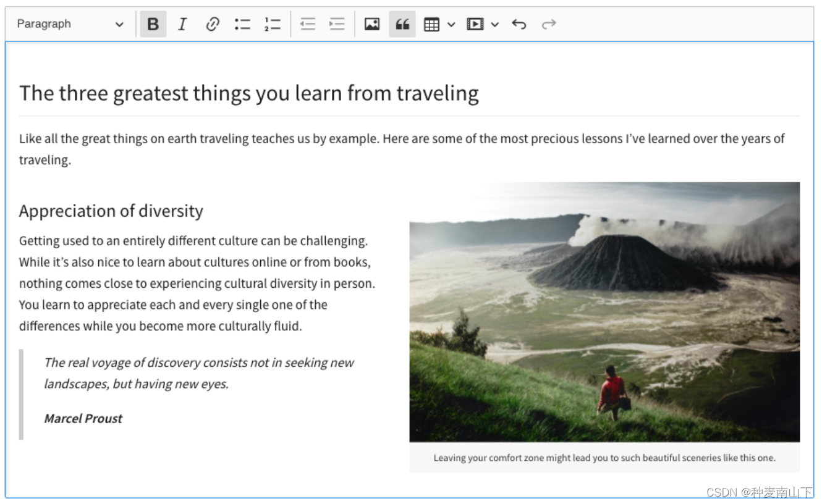Screen dimensions: 822x504
Task: Click the 'Marcel Proust' attribution
Action: [x=83, y=419]
